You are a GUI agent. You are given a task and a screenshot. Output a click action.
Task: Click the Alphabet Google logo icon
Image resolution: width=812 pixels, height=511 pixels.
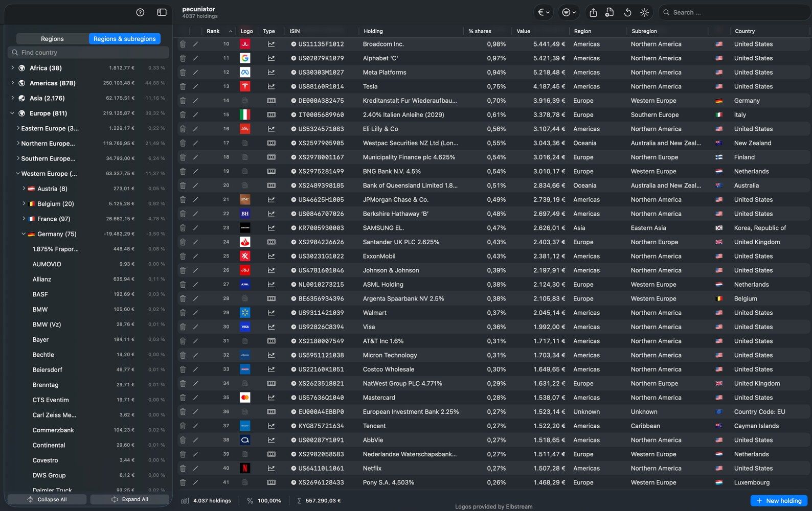point(245,58)
